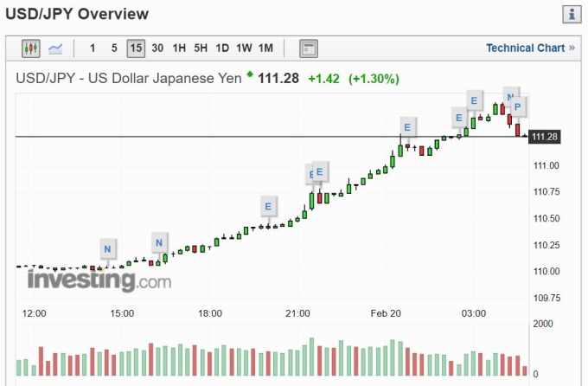The width and height of the screenshot is (588, 386).
Task: Click the 110.50 price axis label
Action: 546,219
